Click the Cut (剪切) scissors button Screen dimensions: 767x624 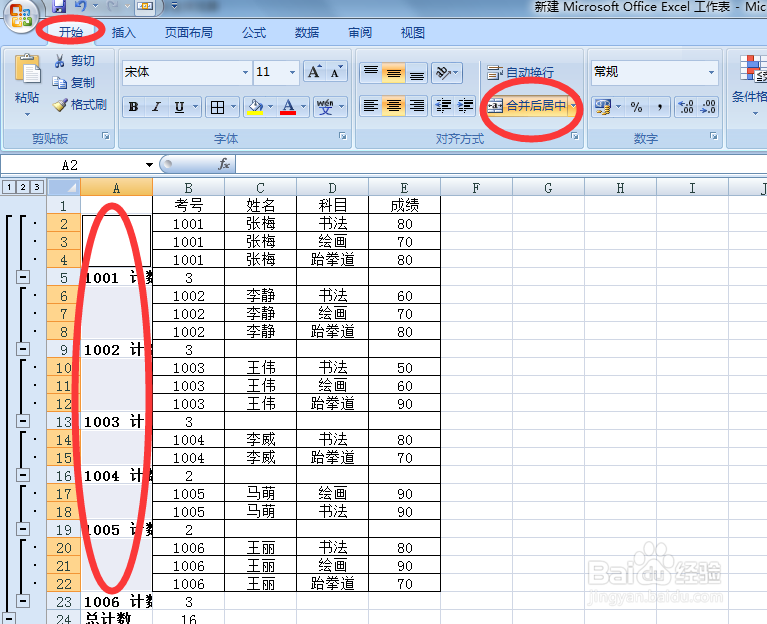(x=74, y=61)
